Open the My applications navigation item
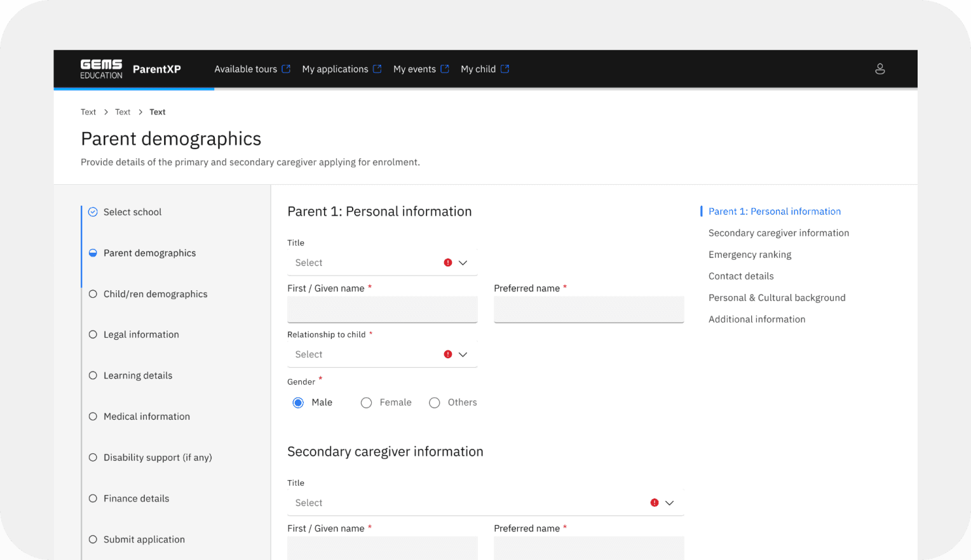This screenshot has width=971, height=560. 336,69
